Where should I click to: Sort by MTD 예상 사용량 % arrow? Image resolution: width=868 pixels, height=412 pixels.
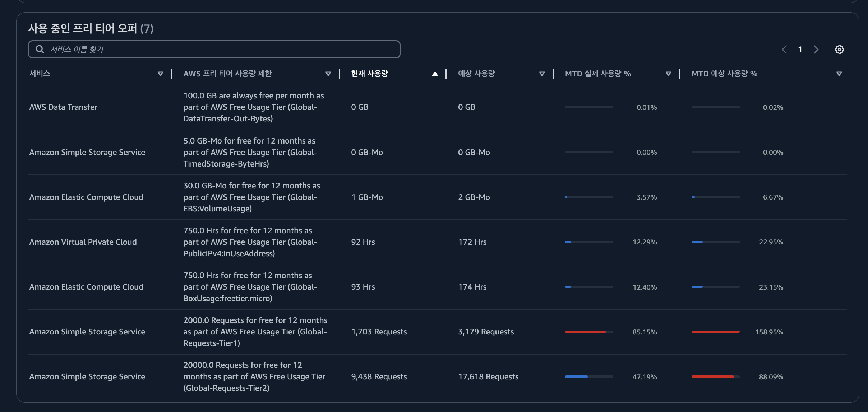(x=839, y=74)
